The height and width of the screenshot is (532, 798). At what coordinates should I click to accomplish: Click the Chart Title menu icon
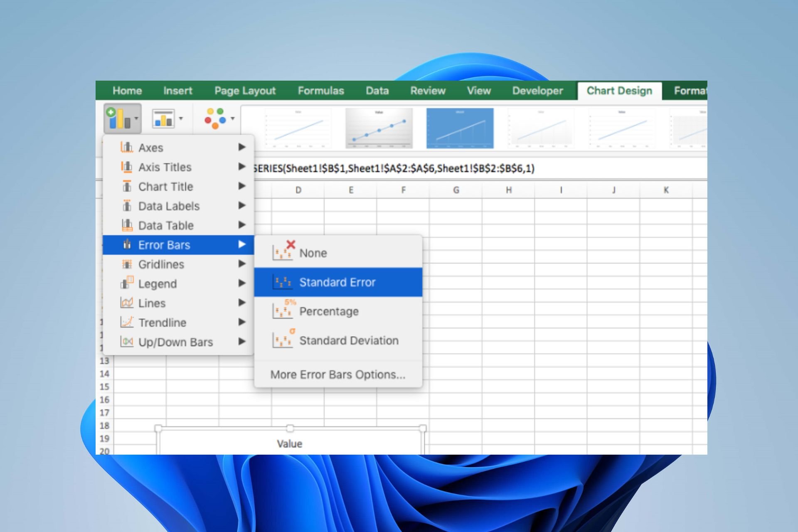(127, 186)
